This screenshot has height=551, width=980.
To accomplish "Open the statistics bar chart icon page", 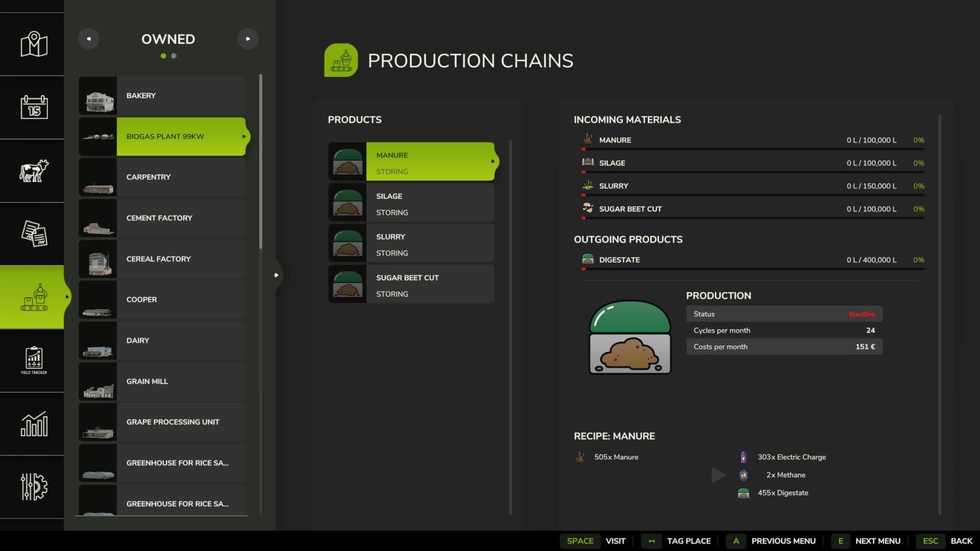I will coord(34,423).
